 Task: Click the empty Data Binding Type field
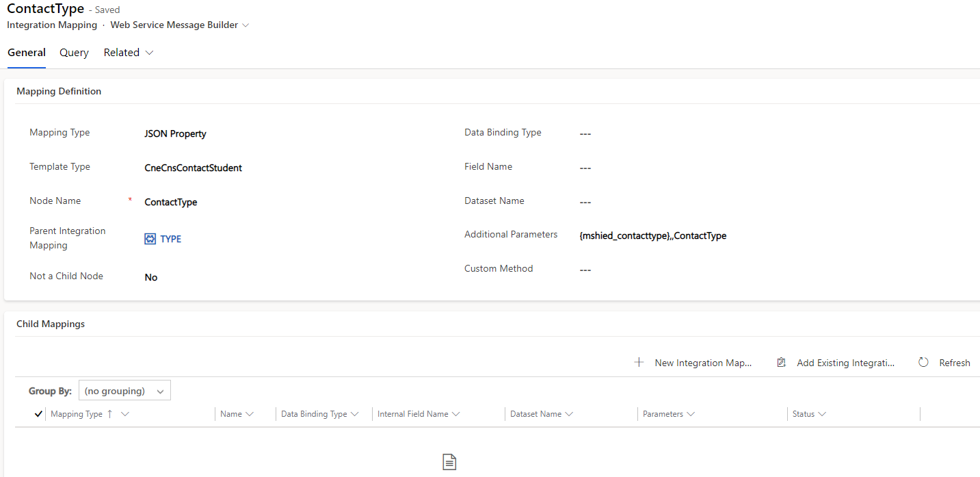585,133
